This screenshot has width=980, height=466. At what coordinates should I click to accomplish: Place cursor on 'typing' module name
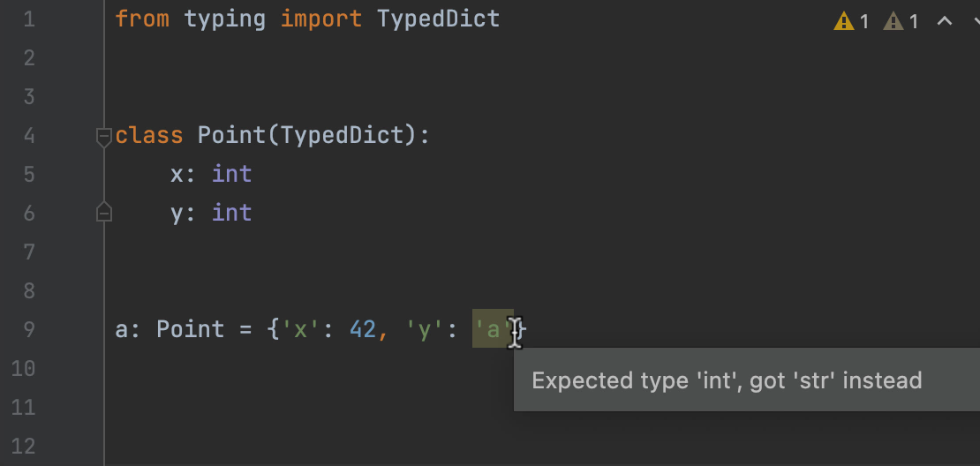pyautogui.click(x=224, y=19)
